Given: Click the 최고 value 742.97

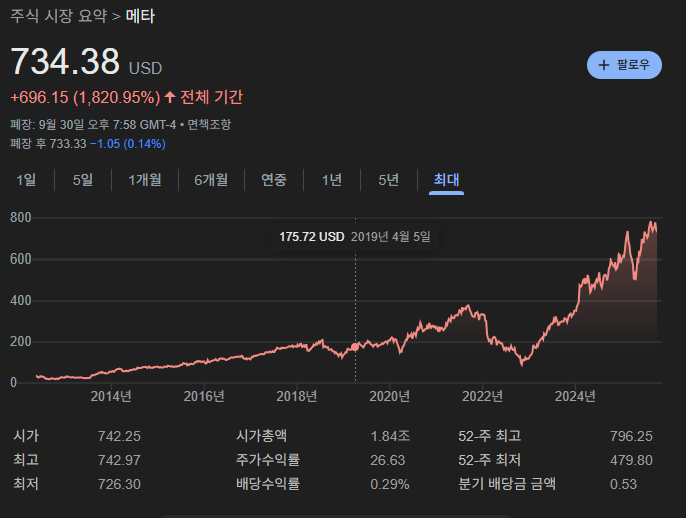Looking at the screenshot, I should point(119,460).
